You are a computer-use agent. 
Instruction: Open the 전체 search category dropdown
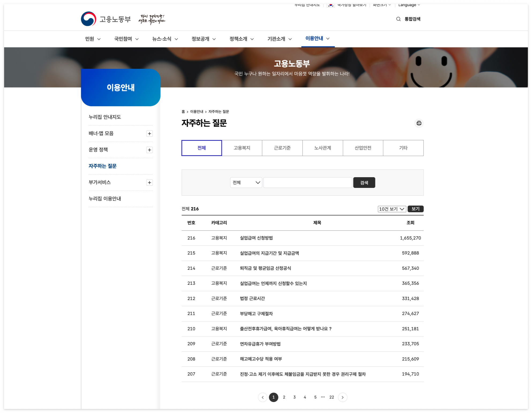click(x=246, y=183)
